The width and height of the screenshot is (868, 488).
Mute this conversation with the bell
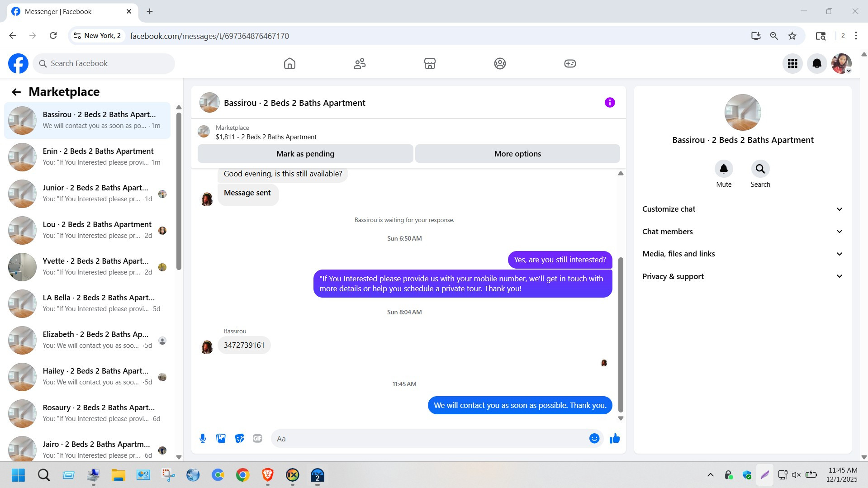724,169
